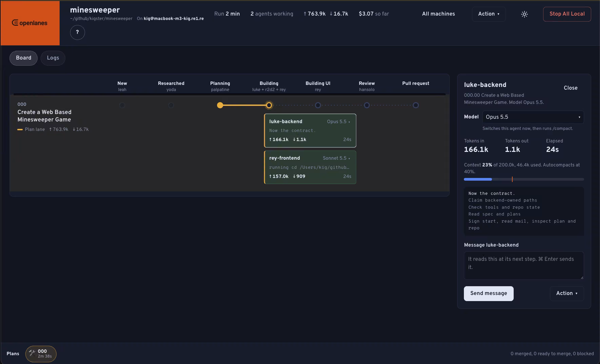Click the 0 merged status text

(x=521, y=354)
